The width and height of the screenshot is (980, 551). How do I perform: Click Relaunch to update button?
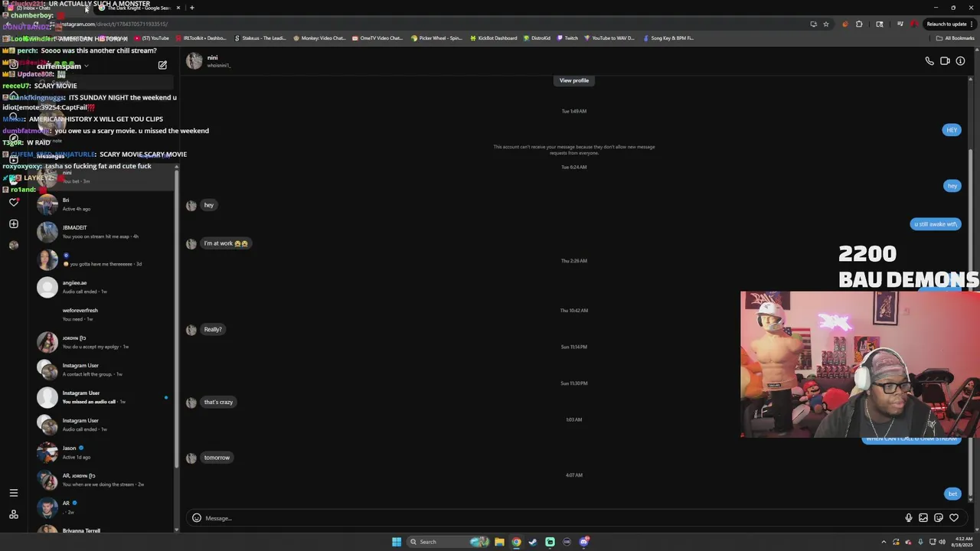click(x=946, y=24)
